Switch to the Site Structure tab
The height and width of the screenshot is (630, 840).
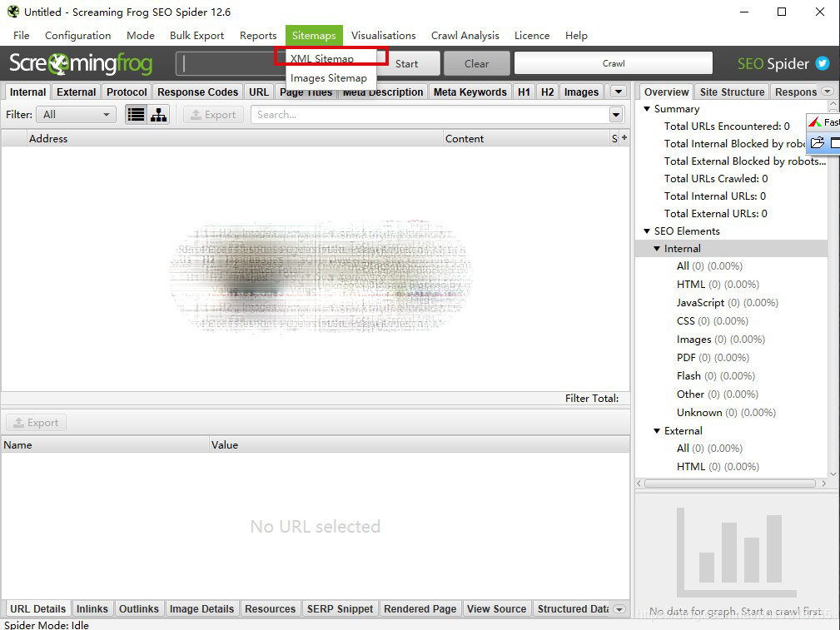coord(732,92)
